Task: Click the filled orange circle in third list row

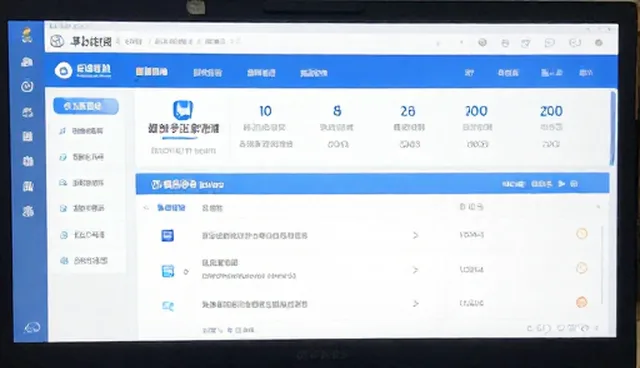Action: tap(581, 302)
